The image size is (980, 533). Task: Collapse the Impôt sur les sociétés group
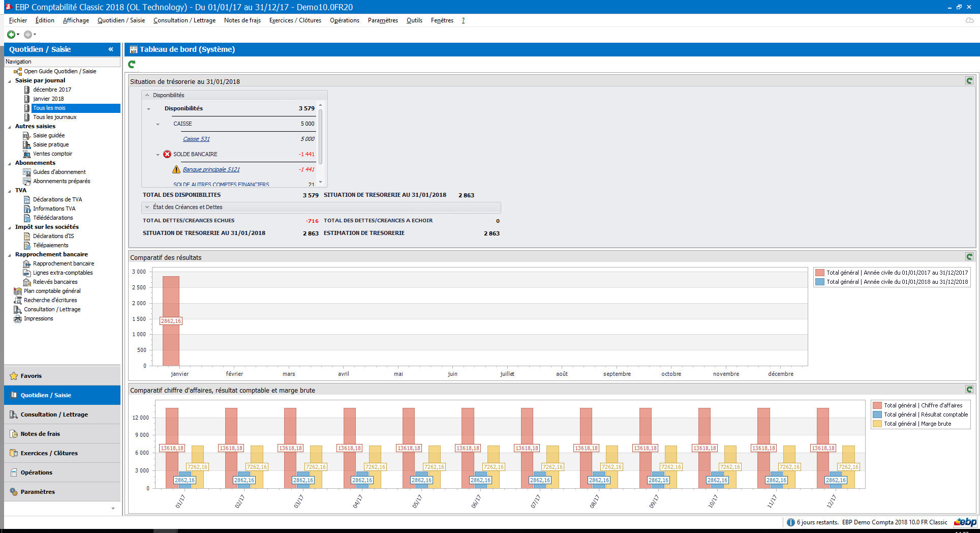tap(9, 227)
